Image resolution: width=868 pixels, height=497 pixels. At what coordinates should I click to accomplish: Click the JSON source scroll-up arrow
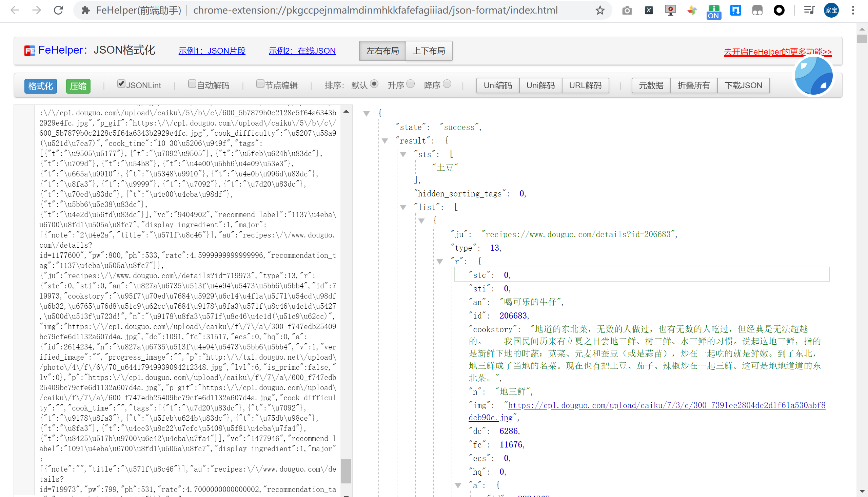point(346,111)
